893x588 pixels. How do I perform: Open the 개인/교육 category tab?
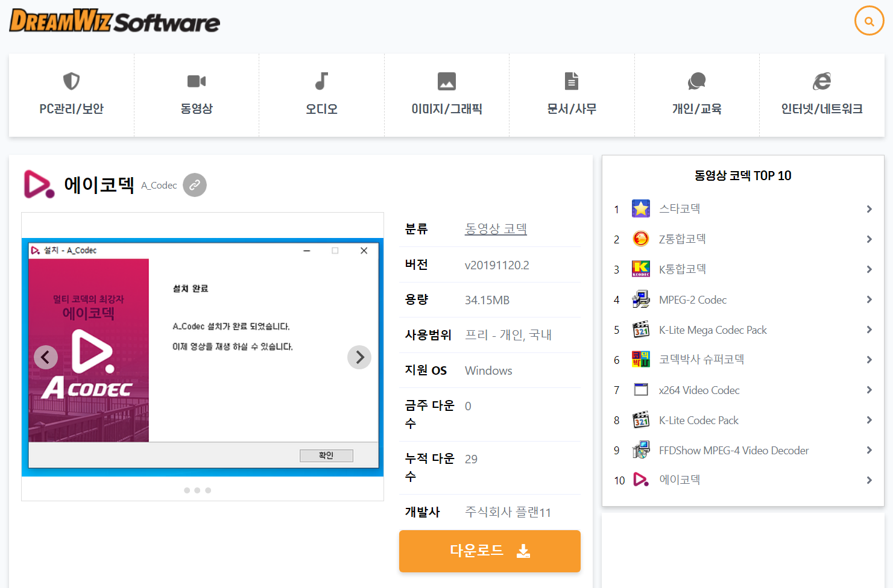click(696, 95)
